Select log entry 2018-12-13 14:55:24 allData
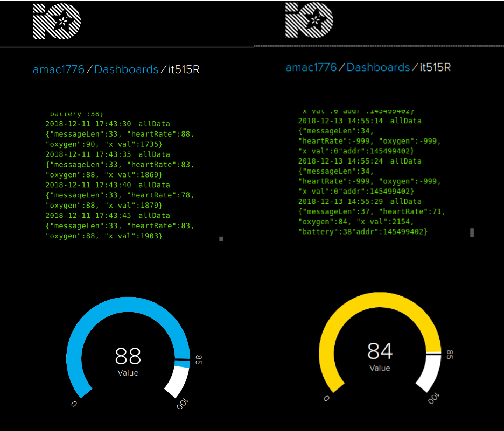504x431 pixels. point(360,161)
